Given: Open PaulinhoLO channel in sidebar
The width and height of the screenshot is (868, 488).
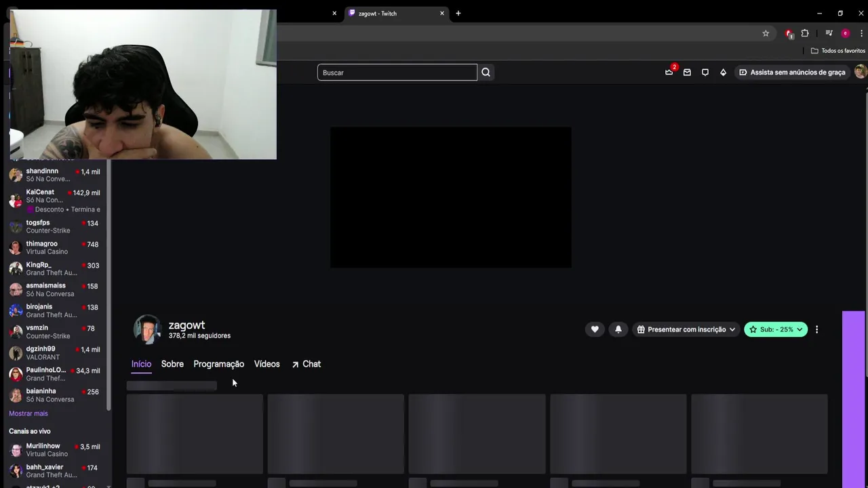Looking at the screenshot, I should (x=54, y=373).
